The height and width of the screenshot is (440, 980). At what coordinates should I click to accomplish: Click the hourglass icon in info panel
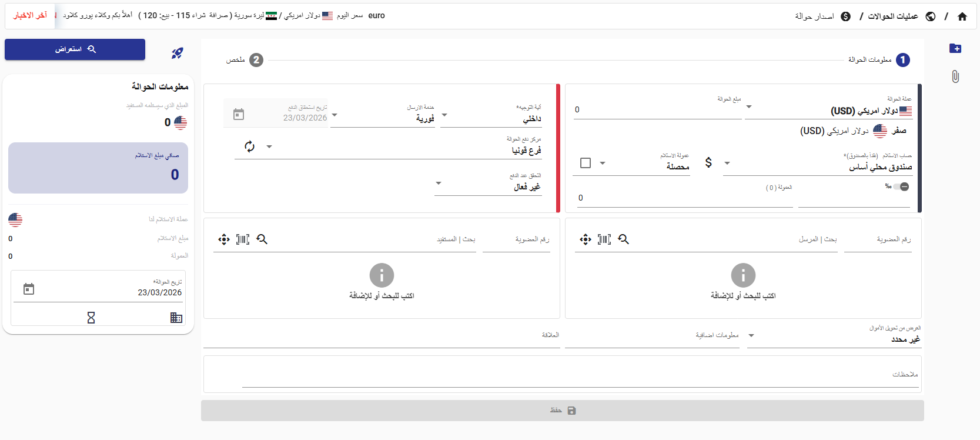pyautogui.click(x=91, y=318)
